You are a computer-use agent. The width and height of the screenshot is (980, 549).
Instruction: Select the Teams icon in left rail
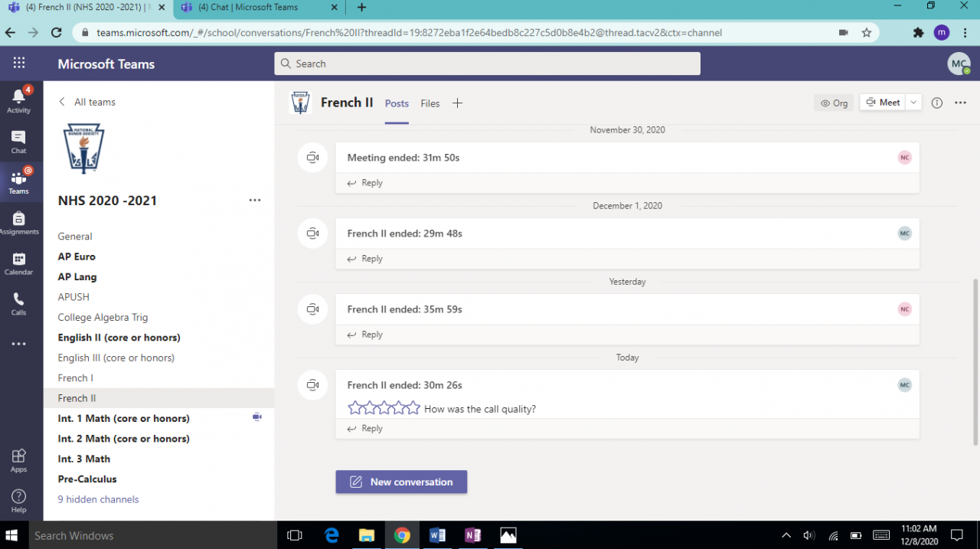[18, 182]
